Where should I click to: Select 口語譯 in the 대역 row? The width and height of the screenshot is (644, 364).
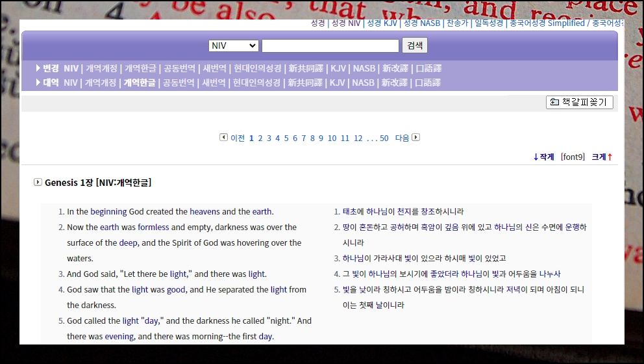click(x=428, y=83)
